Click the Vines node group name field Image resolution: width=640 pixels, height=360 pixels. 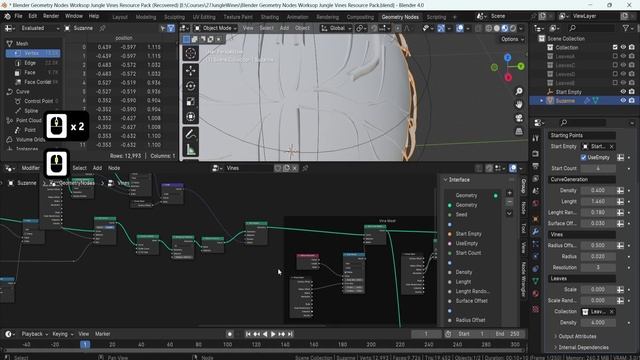coord(249,168)
